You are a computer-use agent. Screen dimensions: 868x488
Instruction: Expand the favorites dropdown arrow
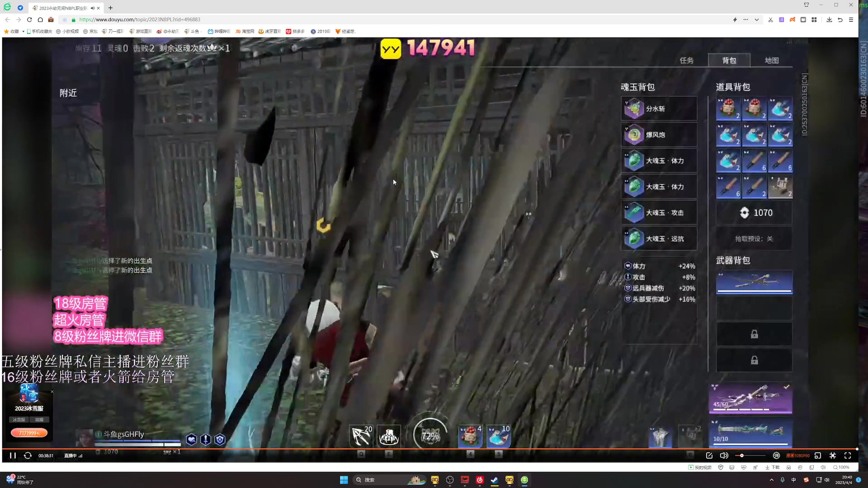click(x=23, y=32)
